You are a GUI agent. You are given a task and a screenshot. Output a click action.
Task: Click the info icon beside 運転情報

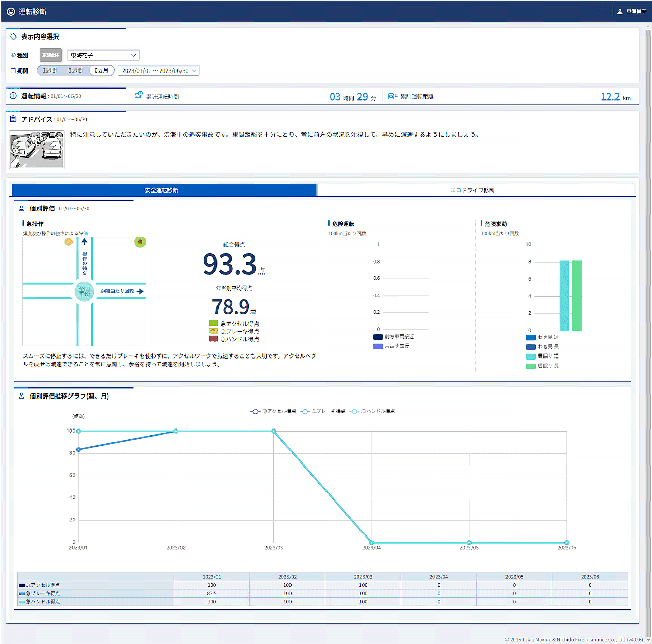coord(13,96)
